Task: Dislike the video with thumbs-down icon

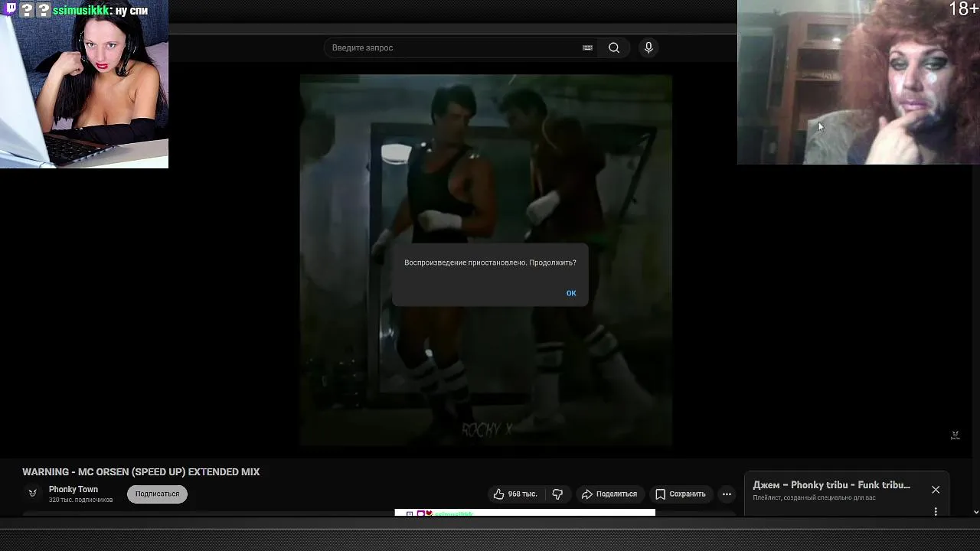Action: 557,494
